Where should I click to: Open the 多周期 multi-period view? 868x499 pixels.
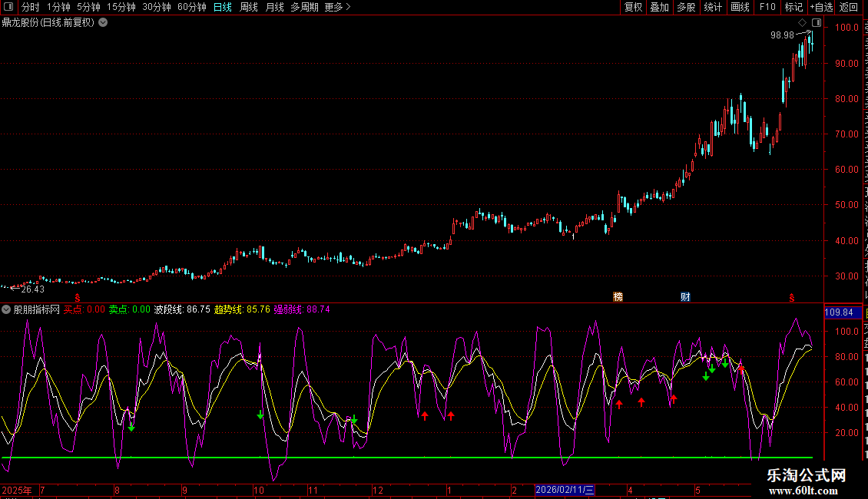click(x=304, y=7)
